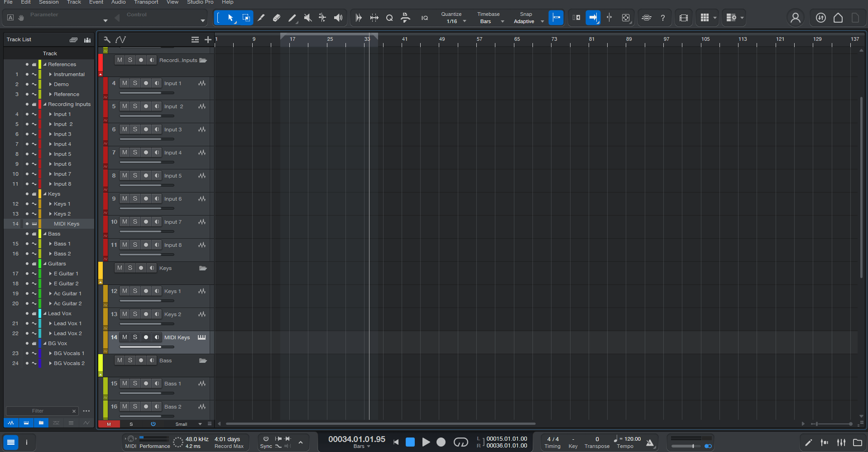This screenshot has width=868, height=452.
Task: Select the Split tool
Action: coord(261,18)
